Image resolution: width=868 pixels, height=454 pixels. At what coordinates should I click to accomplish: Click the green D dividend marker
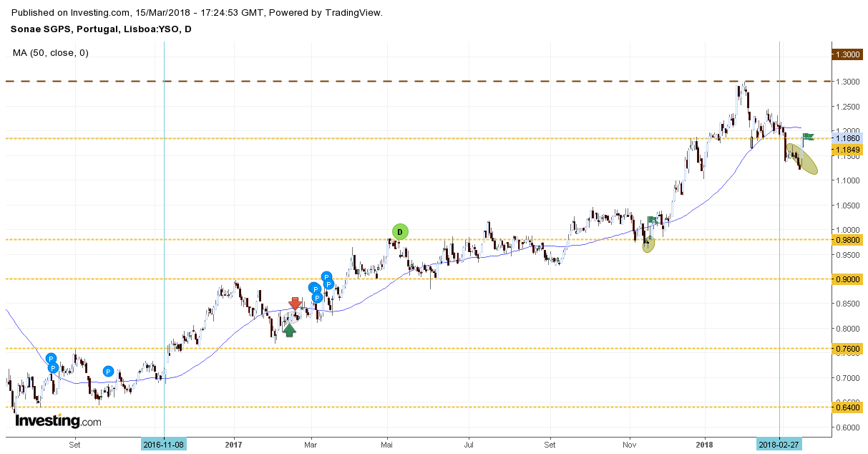click(400, 231)
